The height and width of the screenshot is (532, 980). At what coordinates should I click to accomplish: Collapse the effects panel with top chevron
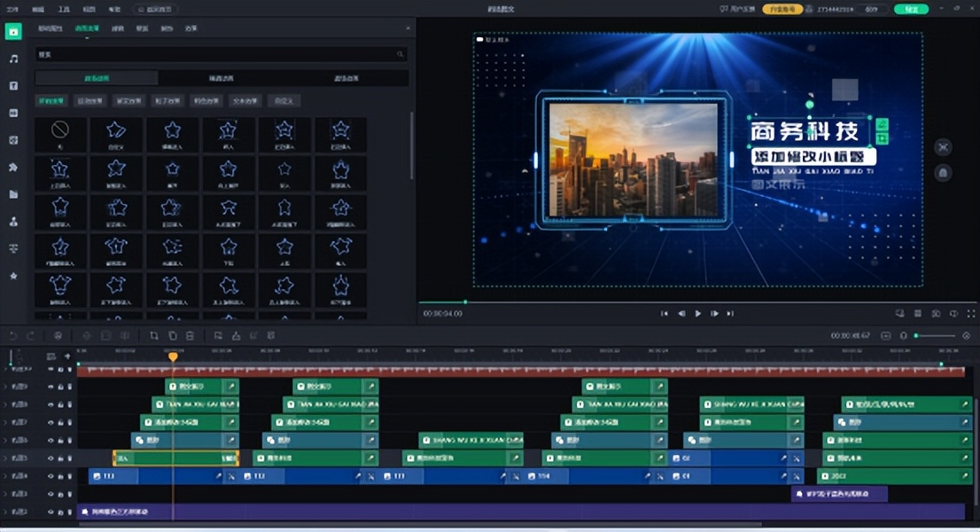(x=408, y=28)
